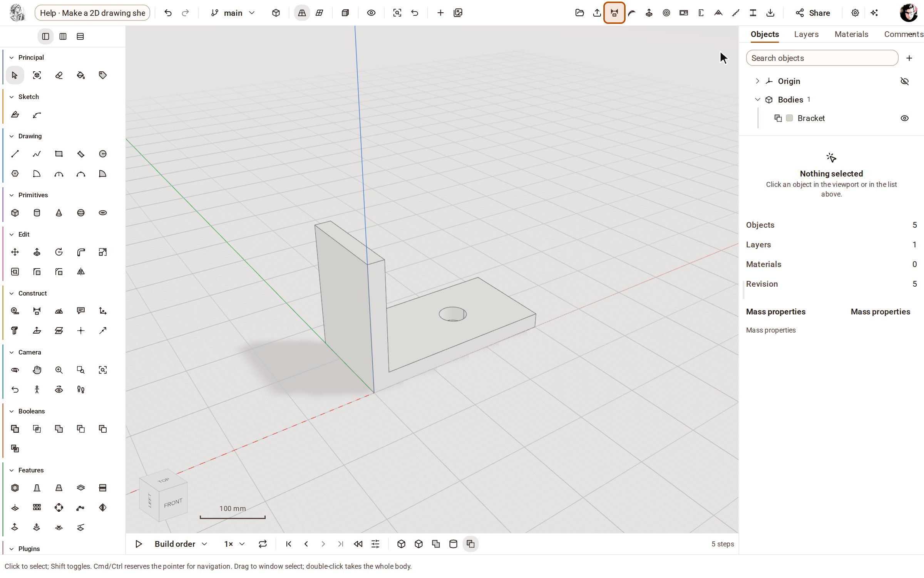Add a Cylinder primitive
This screenshot has height=578, width=924.
tap(37, 213)
